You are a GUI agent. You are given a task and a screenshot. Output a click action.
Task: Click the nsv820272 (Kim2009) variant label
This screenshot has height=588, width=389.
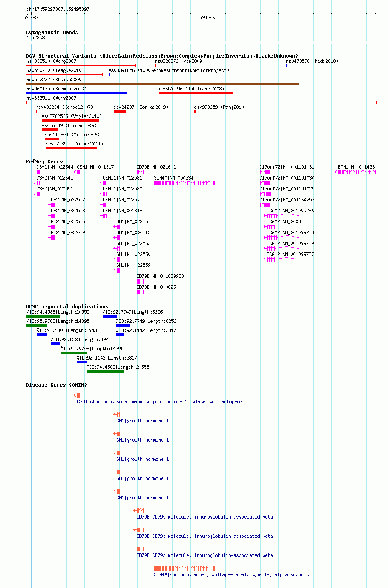coord(179,62)
